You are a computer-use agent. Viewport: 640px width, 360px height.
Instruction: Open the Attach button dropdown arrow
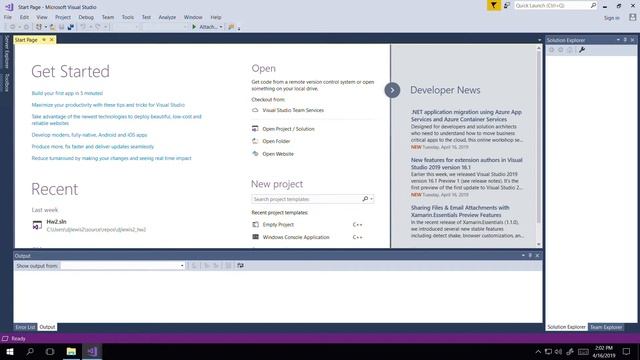tap(221, 27)
